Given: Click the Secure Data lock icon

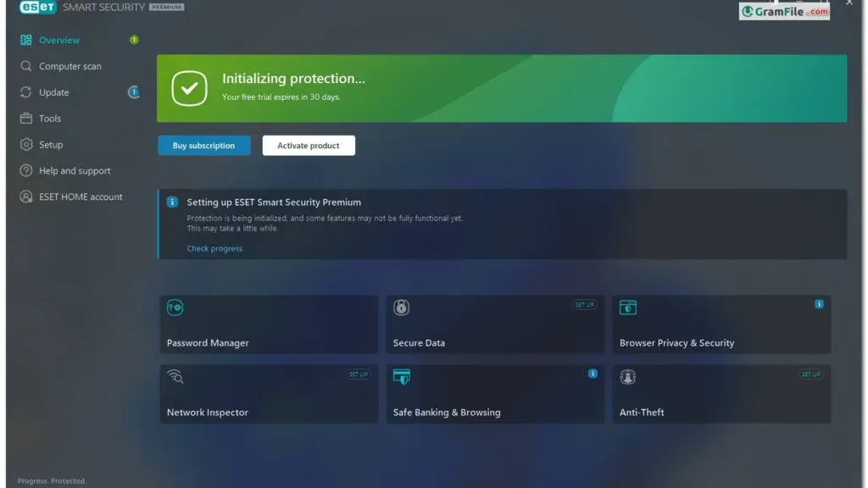Looking at the screenshot, I should [401, 307].
